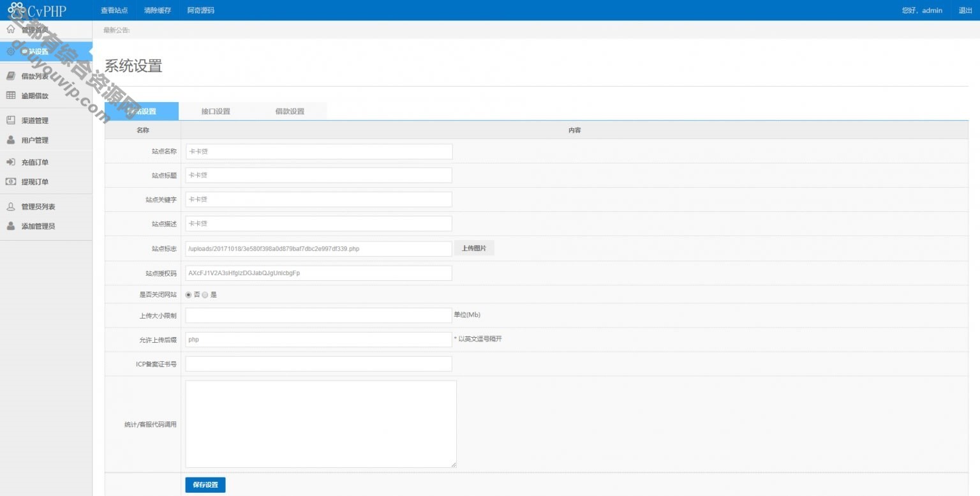Click the 退出 logout link
The width and height of the screenshot is (980, 496).
[x=965, y=10]
